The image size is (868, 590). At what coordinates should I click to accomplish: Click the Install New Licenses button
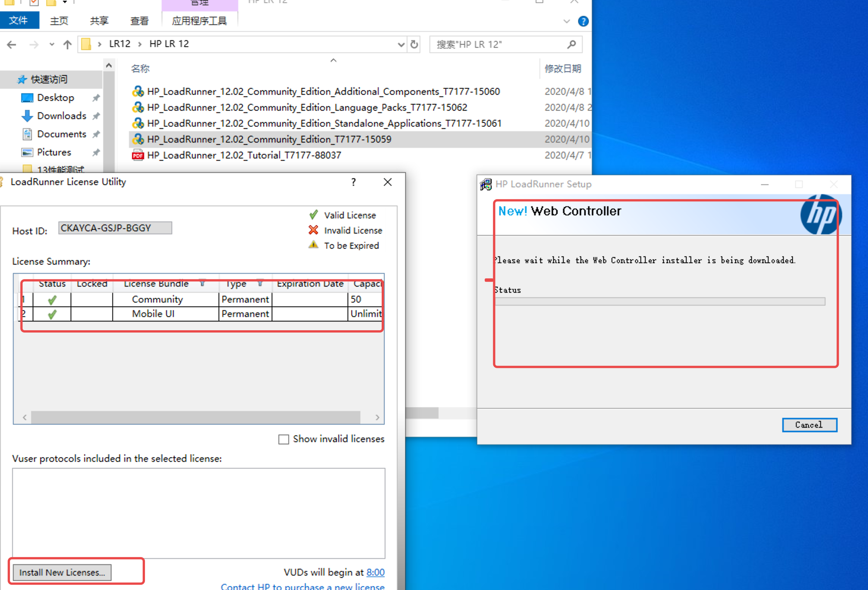61,572
